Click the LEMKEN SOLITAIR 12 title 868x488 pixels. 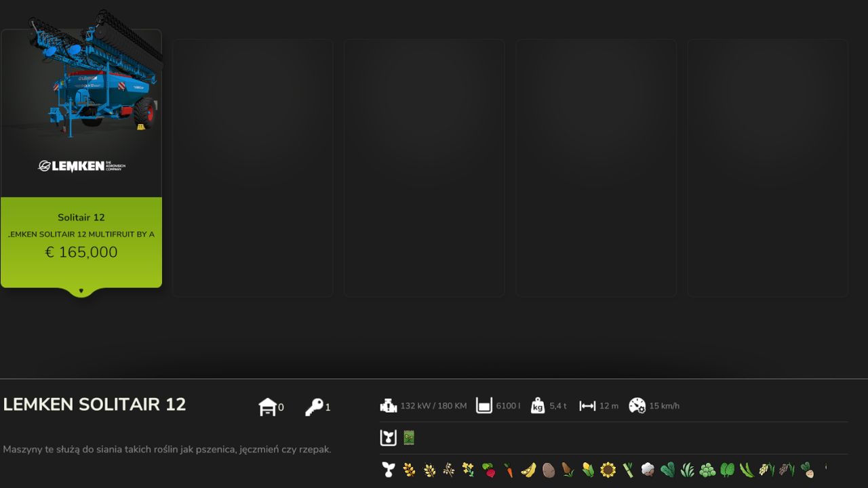tap(94, 405)
